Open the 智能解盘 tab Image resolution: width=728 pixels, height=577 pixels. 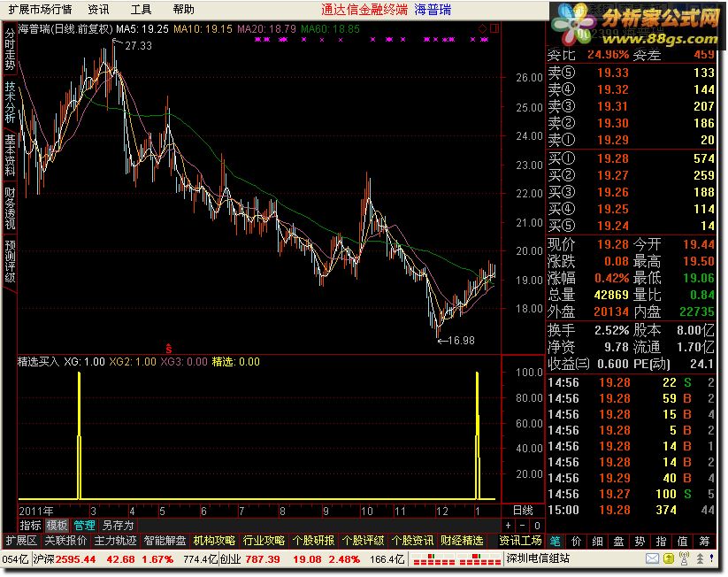pos(165,541)
